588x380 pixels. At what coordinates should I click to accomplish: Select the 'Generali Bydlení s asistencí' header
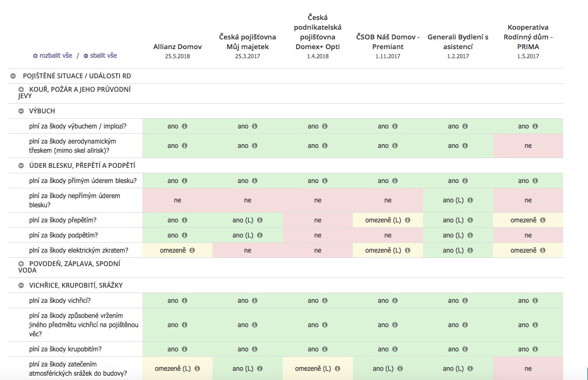(x=458, y=42)
